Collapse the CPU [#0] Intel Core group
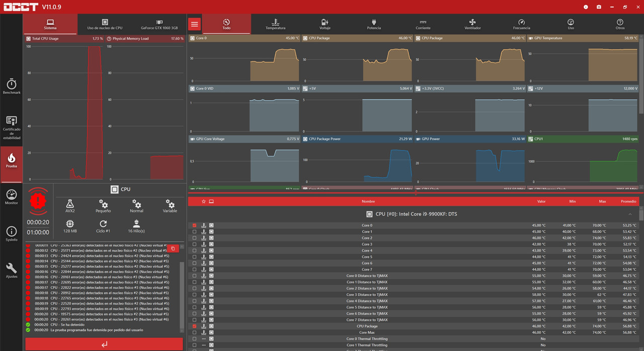Image resolution: width=644 pixels, height=351 pixels. coord(630,214)
